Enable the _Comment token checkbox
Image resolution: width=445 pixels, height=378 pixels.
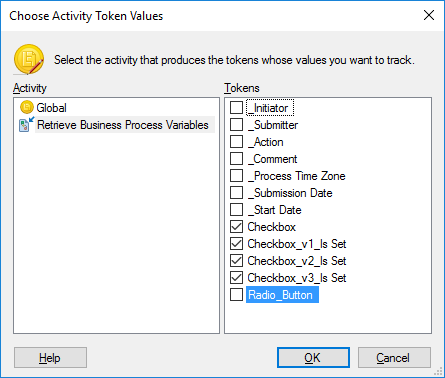(x=236, y=159)
